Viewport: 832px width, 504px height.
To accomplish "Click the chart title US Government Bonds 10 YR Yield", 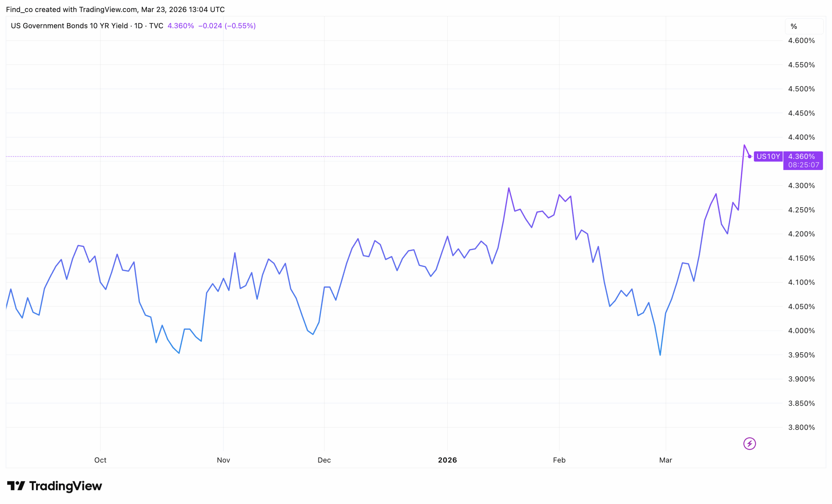I will point(69,26).
